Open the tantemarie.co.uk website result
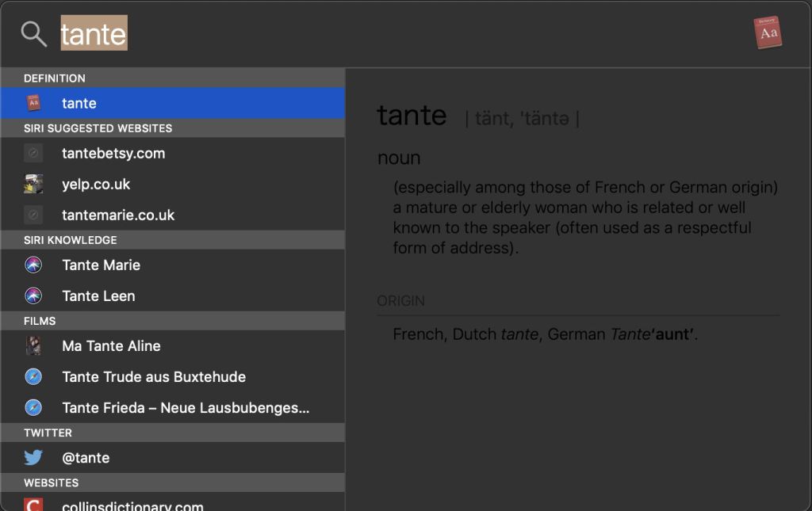This screenshot has width=812, height=511. click(x=118, y=215)
